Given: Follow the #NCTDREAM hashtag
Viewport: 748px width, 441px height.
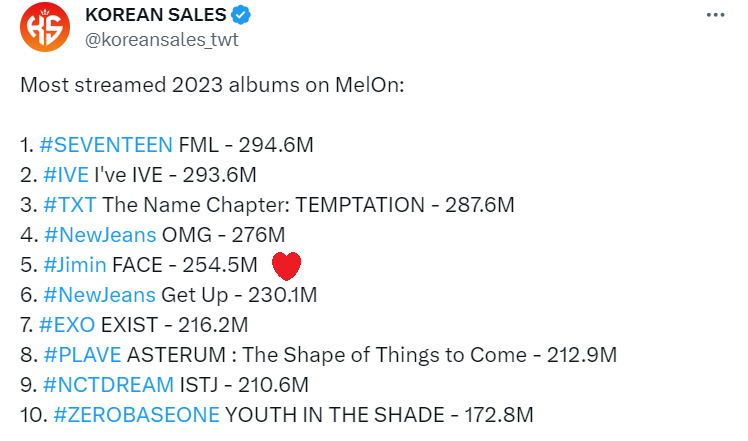Looking at the screenshot, I should 108,385.
